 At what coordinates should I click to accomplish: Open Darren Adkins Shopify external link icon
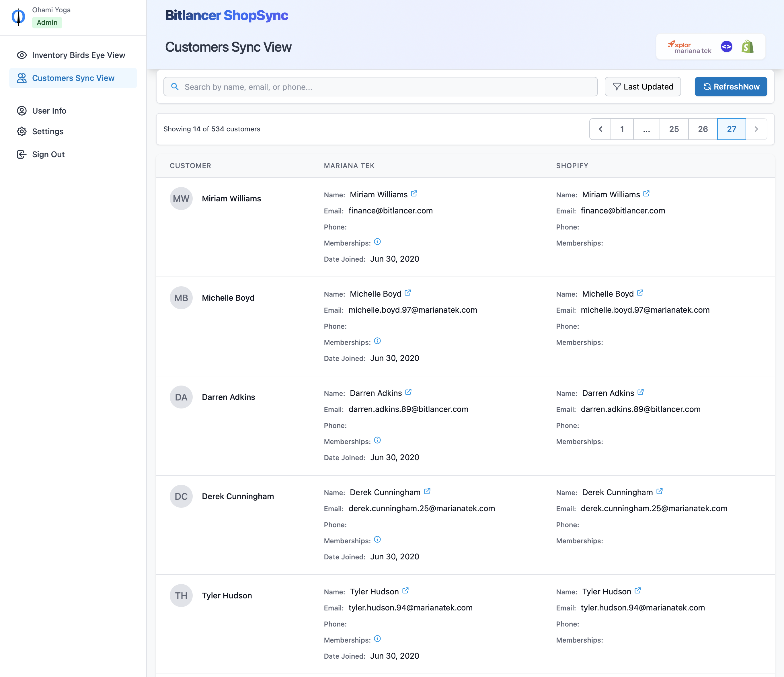640,392
